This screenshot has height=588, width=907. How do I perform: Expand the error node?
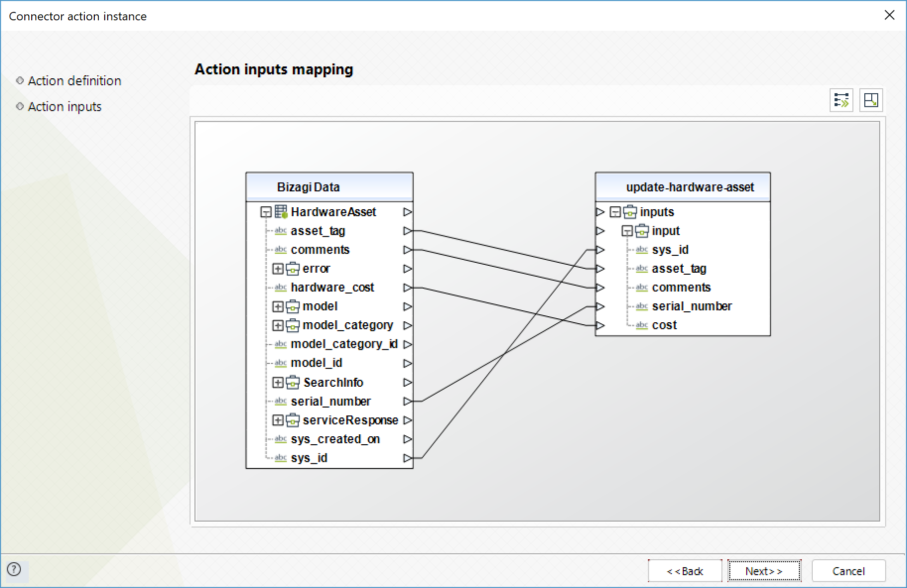click(278, 269)
